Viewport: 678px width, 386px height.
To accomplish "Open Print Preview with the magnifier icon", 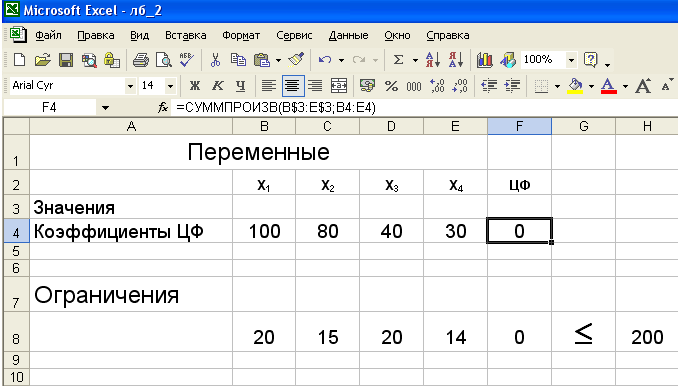I will (x=164, y=60).
